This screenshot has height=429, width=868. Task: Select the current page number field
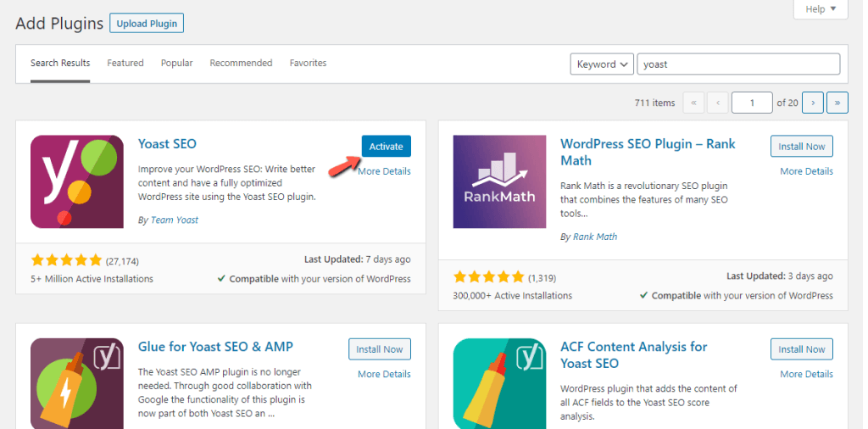[x=752, y=103]
